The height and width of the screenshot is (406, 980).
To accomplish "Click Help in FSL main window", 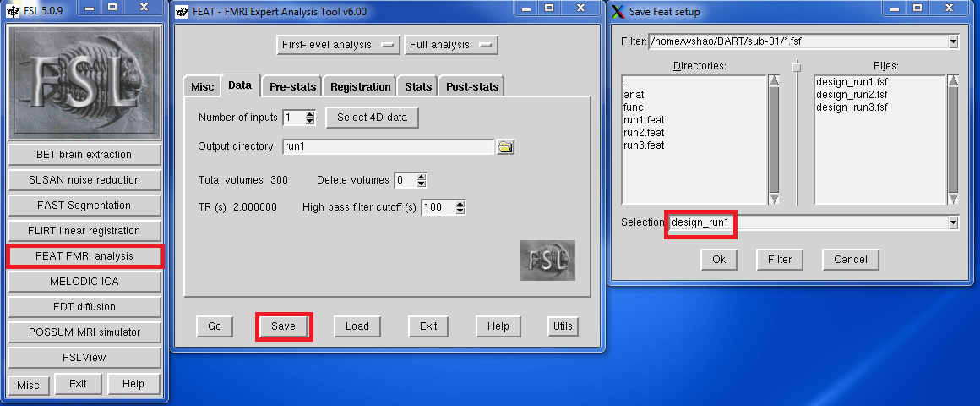I will [133, 383].
